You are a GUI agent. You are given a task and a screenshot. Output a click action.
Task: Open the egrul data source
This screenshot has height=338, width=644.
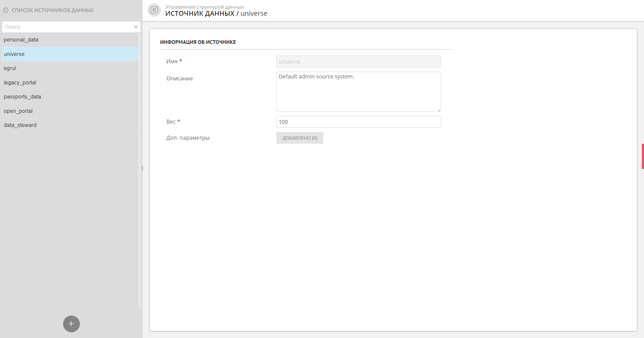[70, 68]
